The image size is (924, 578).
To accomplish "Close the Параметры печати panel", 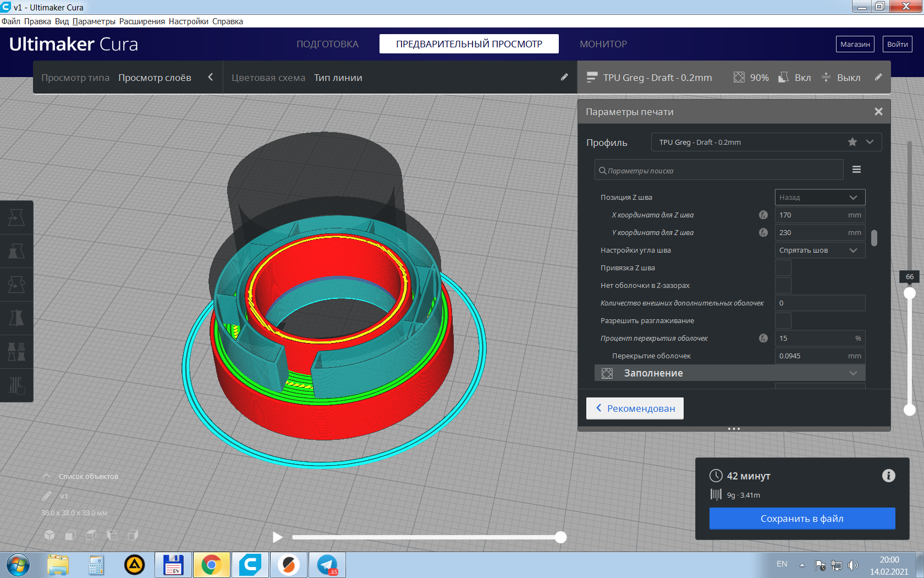I will [878, 112].
